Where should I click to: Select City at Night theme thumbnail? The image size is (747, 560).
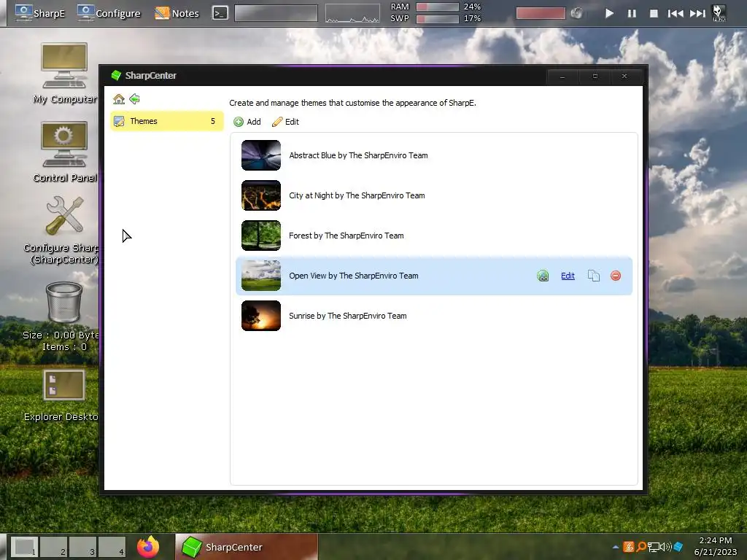point(261,195)
